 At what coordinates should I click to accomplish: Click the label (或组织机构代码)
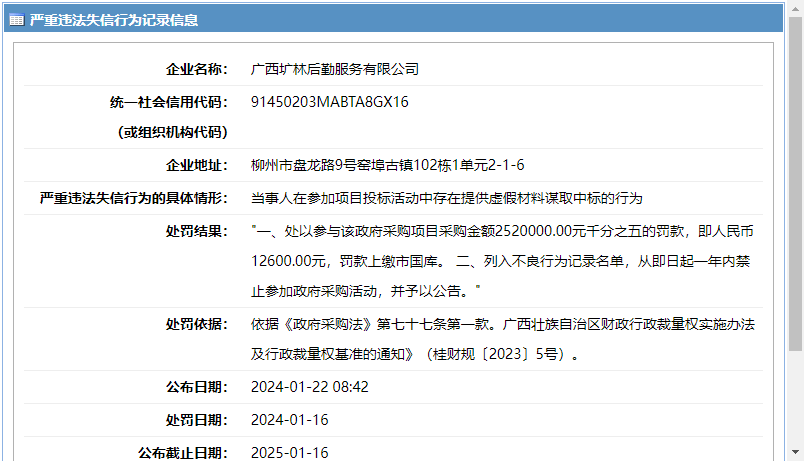pyautogui.click(x=172, y=132)
